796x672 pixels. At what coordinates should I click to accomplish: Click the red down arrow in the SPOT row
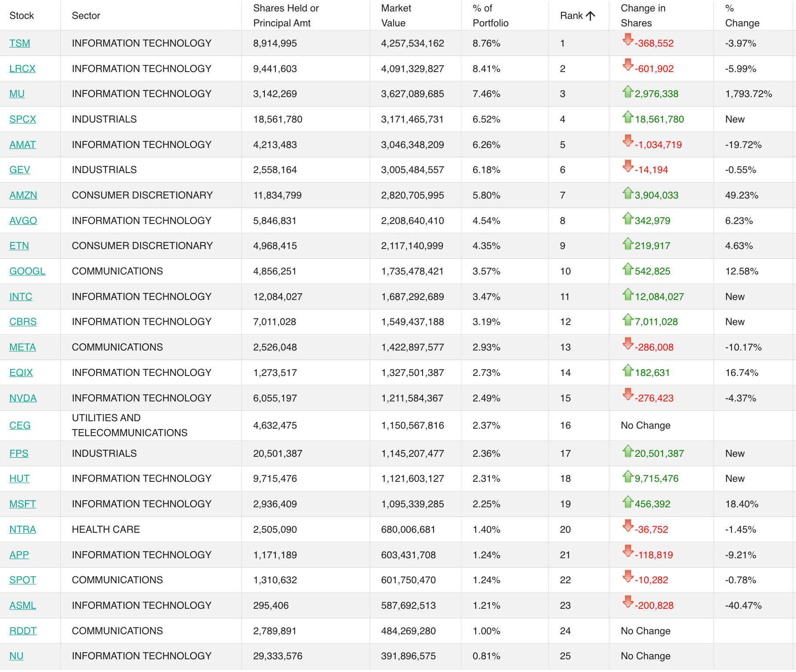point(628,576)
